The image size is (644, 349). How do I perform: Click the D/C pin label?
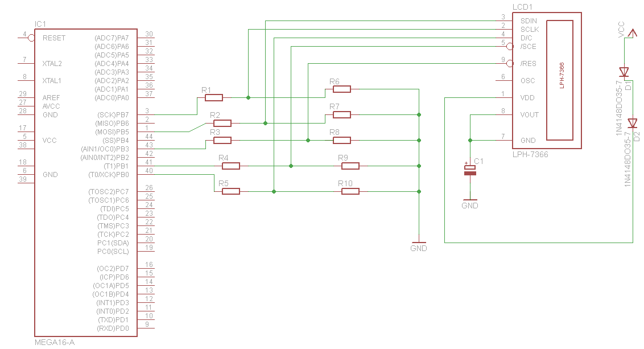[x=526, y=38]
